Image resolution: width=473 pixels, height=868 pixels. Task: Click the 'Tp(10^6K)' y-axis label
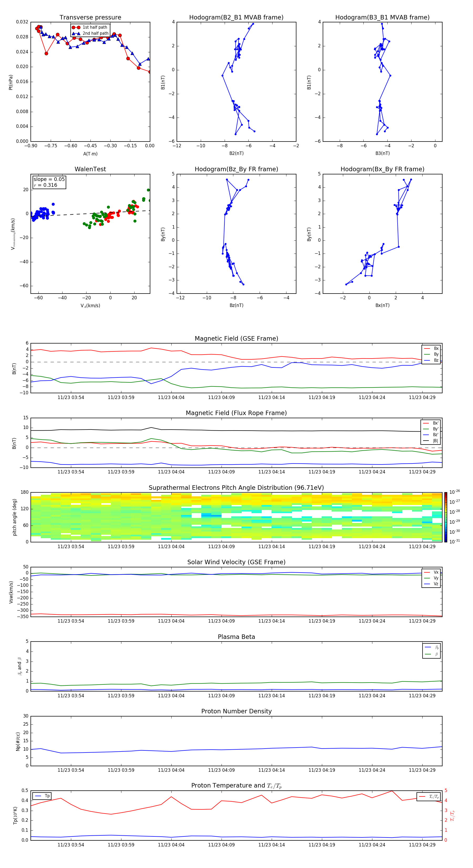tap(15, 815)
